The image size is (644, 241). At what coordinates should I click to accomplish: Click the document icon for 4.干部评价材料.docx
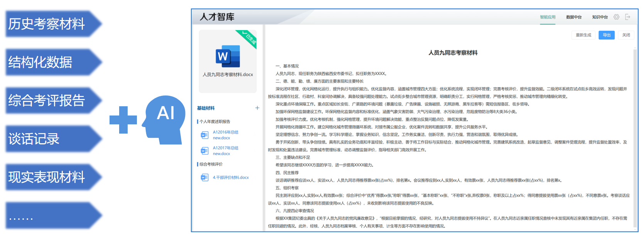pyautogui.click(x=204, y=177)
